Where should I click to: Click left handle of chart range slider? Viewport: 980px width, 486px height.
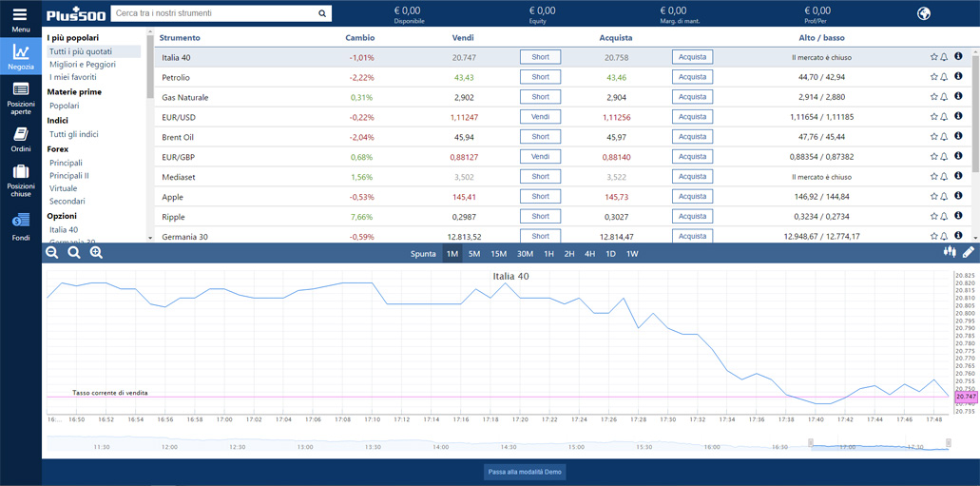811,443
